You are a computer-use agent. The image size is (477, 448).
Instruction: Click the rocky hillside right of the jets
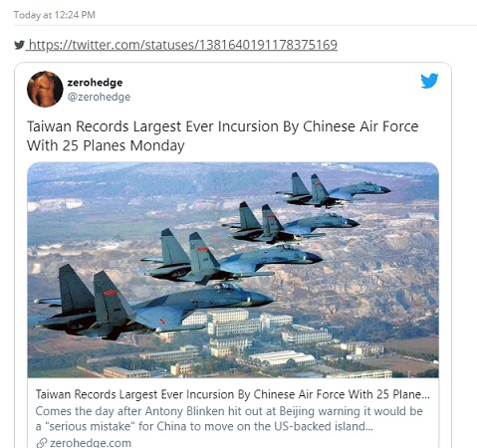pyautogui.click(x=381, y=266)
